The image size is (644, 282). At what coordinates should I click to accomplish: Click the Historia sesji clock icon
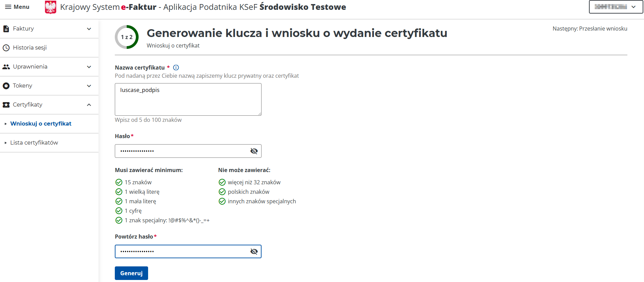(x=6, y=48)
